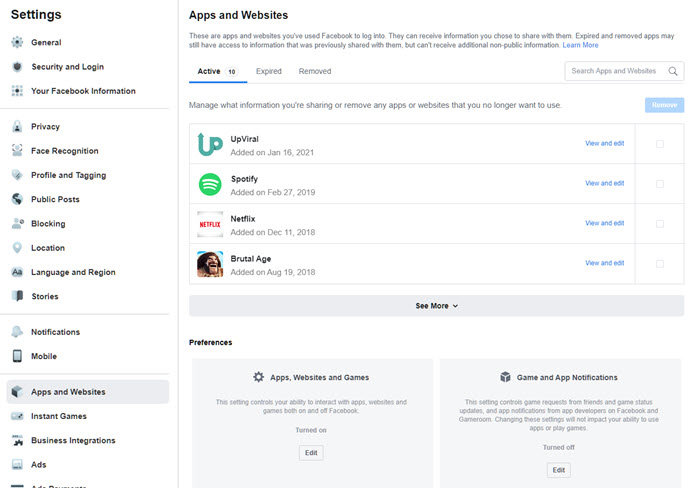Viewport: 700px width, 488px height.
Task: Follow the Learn More link
Action: (580, 45)
